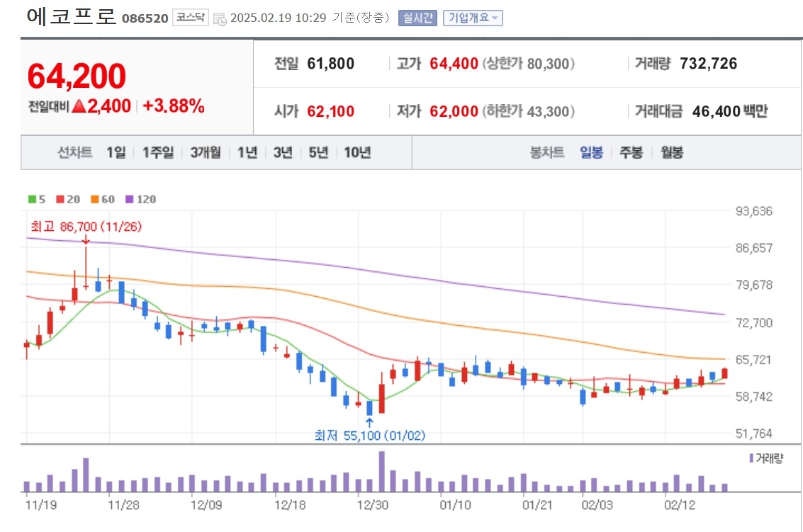The image size is (803, 532).
Task: Click the purple 거래량 volume legend icon
Action: (x=751, y=458)
